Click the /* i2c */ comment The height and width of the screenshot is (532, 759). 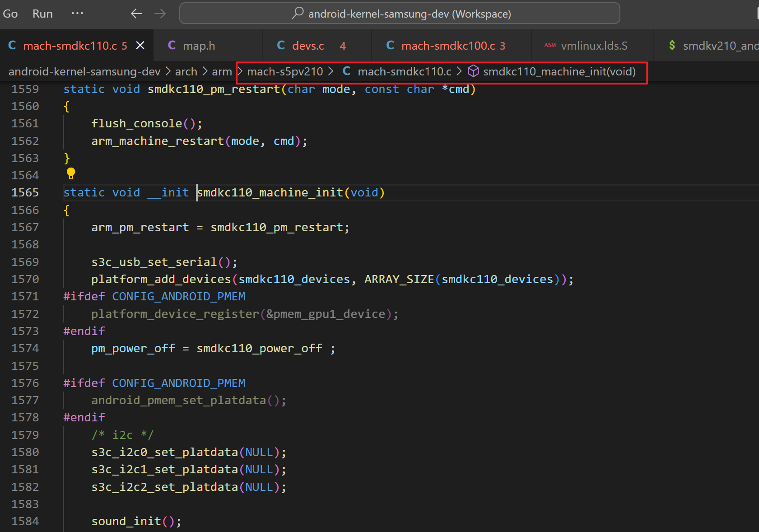(x=122, y=435)
